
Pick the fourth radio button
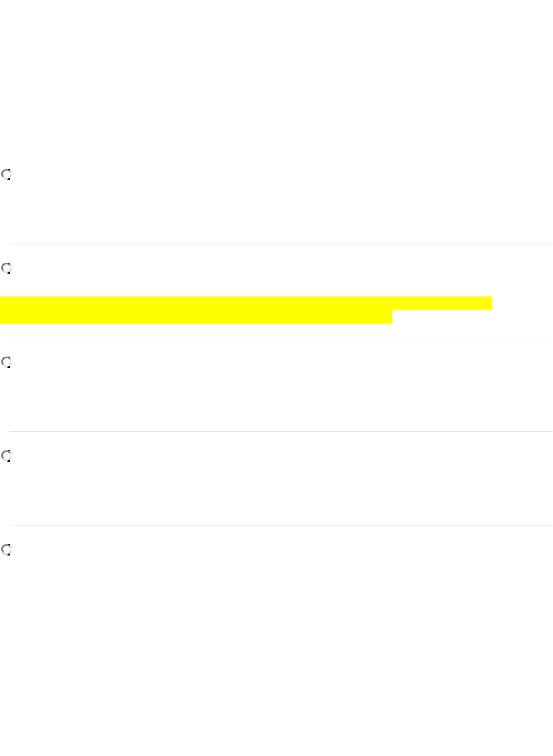pos(6,456)
